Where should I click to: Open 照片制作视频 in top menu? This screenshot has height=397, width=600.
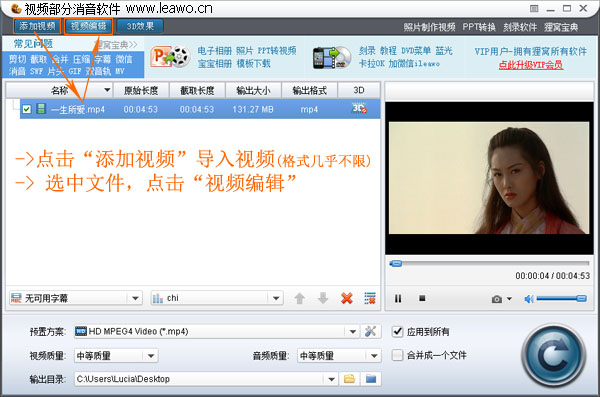coord(429,27)
